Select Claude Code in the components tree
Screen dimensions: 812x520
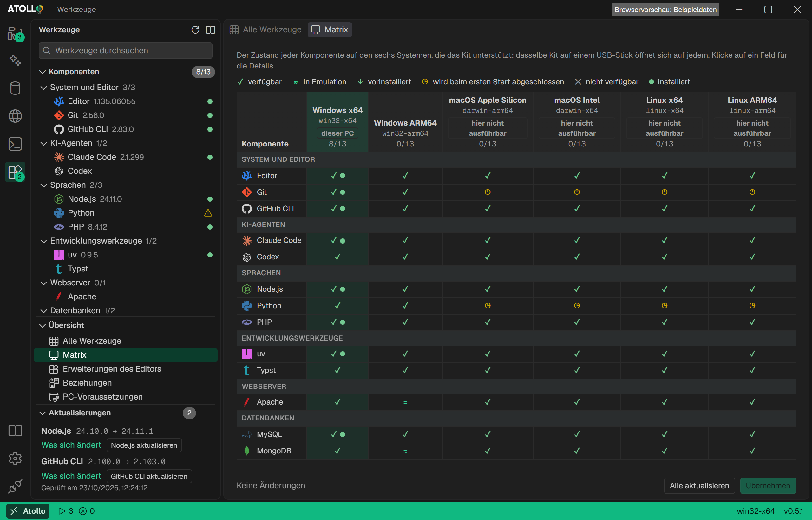(126, 157)
